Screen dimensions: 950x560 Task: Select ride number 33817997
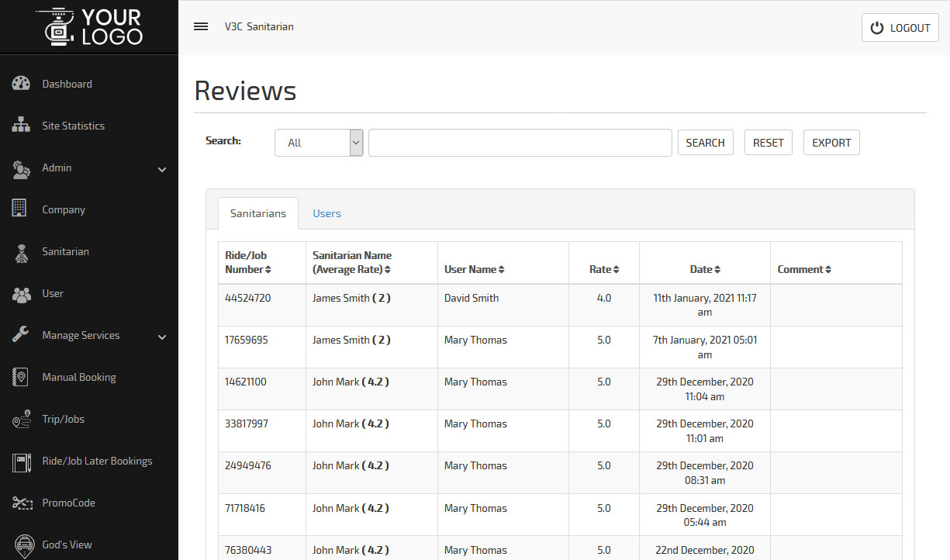(246, 423)
